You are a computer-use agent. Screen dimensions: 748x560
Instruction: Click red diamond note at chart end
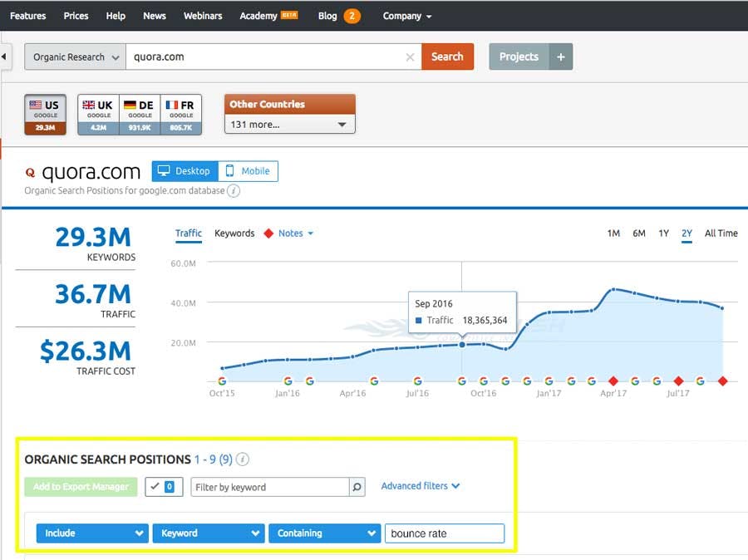pos(722,381)
